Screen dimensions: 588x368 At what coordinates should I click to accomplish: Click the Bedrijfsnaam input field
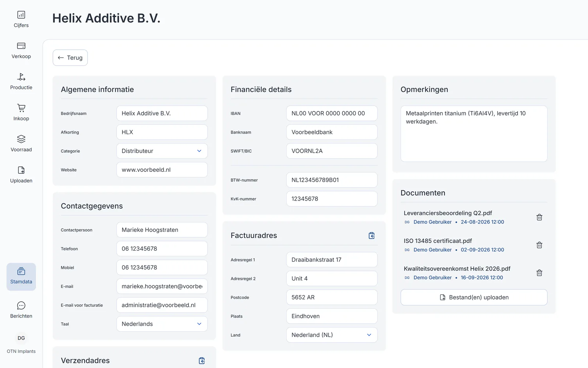point(162,113)
